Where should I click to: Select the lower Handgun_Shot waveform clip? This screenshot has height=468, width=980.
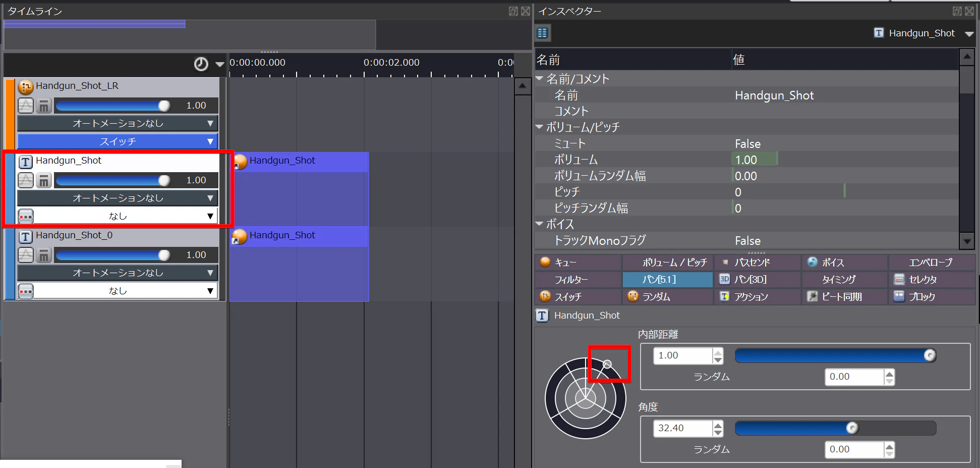[299, 264]
